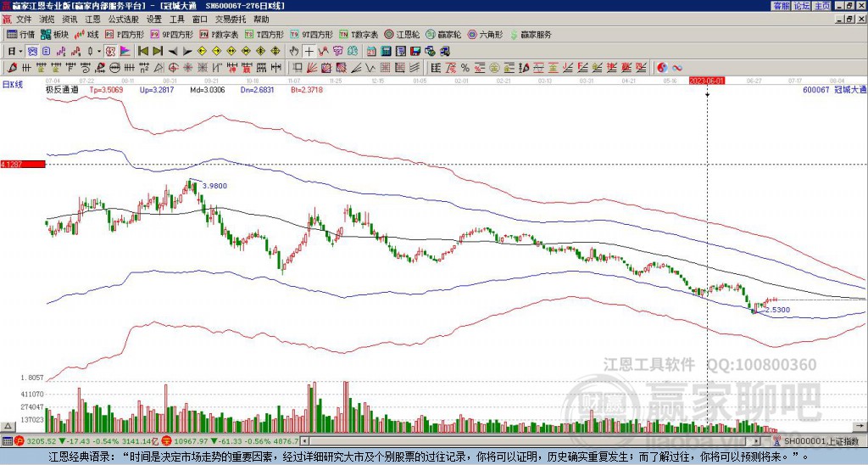The width and height of the screenshot is (868, 465).
Task: Click the 日K线 period label
Action: 12,84
